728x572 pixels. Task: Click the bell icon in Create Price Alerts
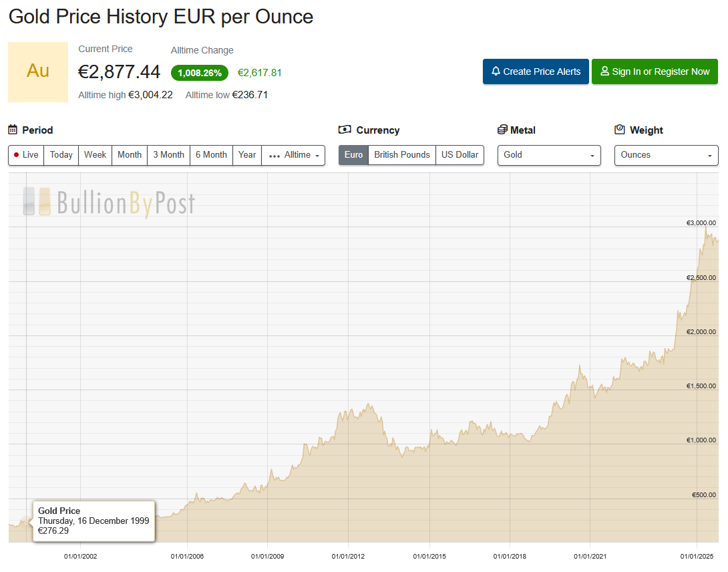[x=496, y=71]
